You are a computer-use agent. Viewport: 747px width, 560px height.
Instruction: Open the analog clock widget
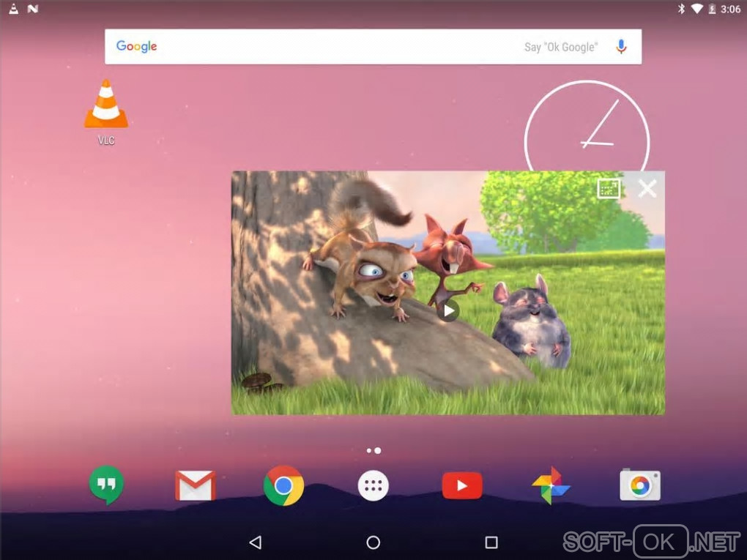[587, 127]
